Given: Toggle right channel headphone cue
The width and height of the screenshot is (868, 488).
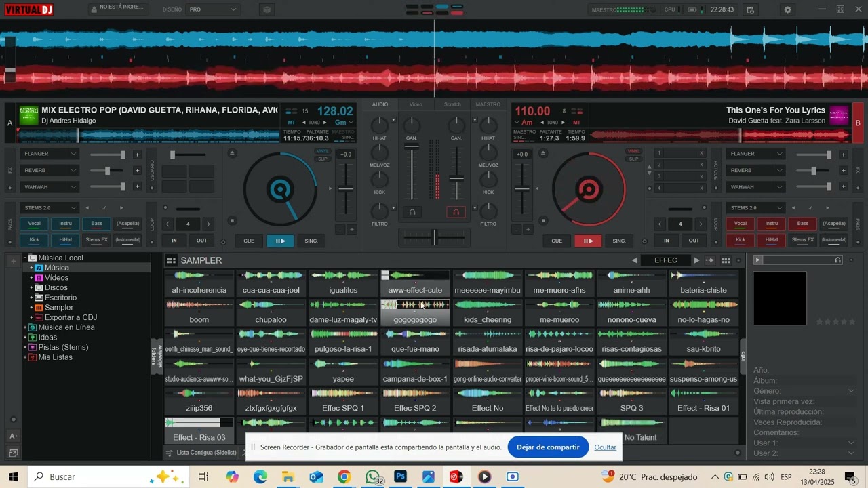Looking at the screenshot, I should click(456, 212).
